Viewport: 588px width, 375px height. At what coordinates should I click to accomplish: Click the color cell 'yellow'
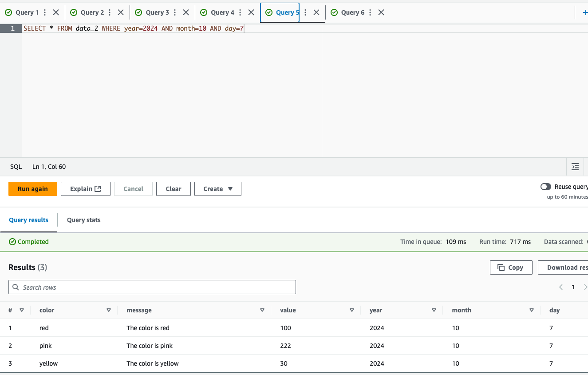(49, 363)
